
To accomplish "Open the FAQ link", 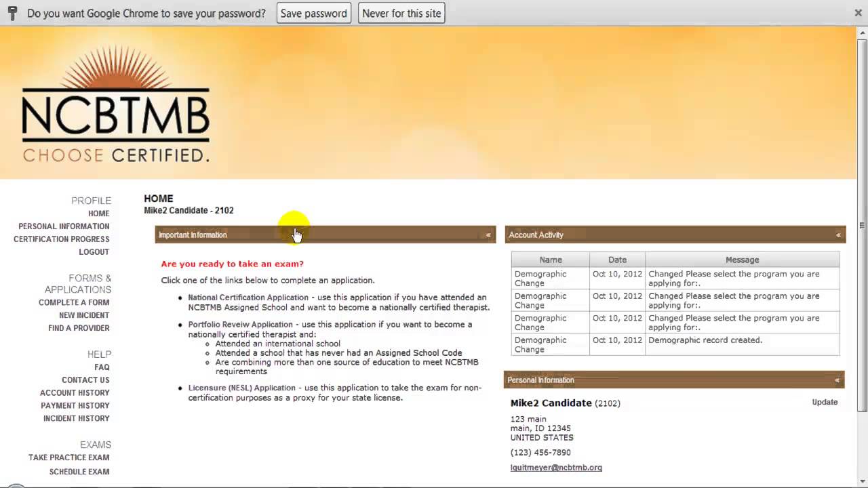I will (102, 367).
